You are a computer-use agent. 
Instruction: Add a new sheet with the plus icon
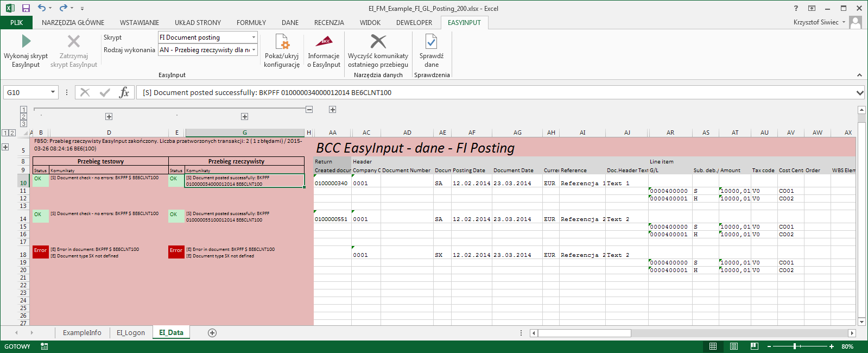[212, 332]
